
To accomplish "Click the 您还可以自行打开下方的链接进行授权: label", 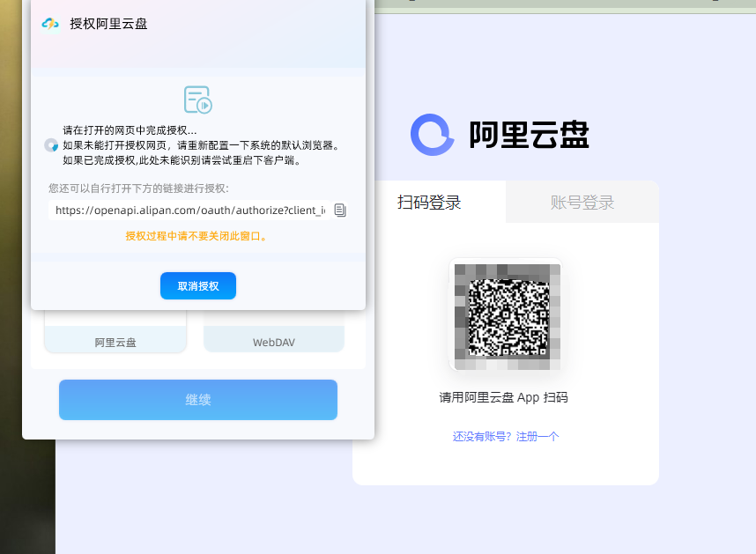I will 138,188.
